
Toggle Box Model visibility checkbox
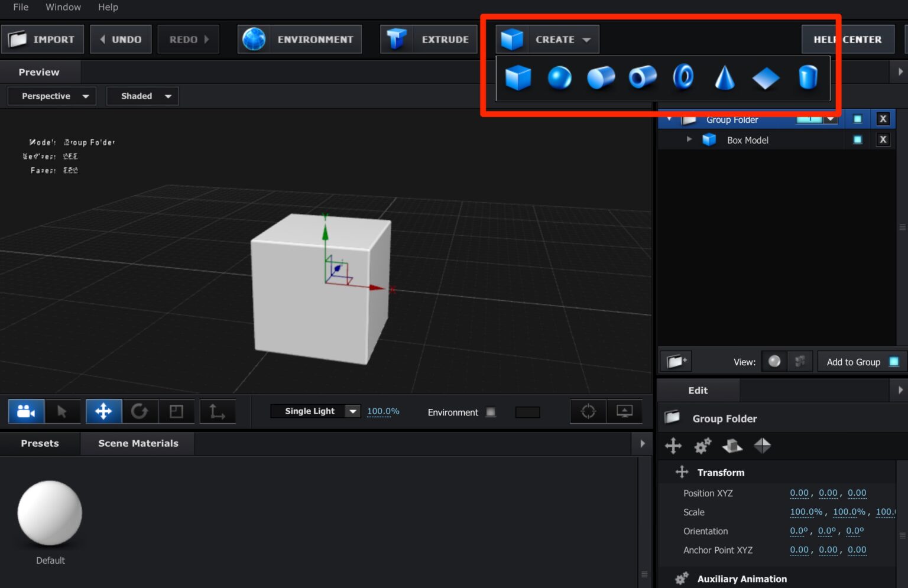click(x=857, y=139)
